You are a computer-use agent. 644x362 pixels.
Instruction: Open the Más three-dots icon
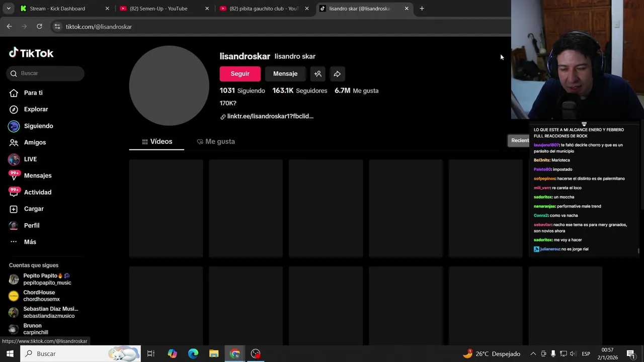(14, 242)
